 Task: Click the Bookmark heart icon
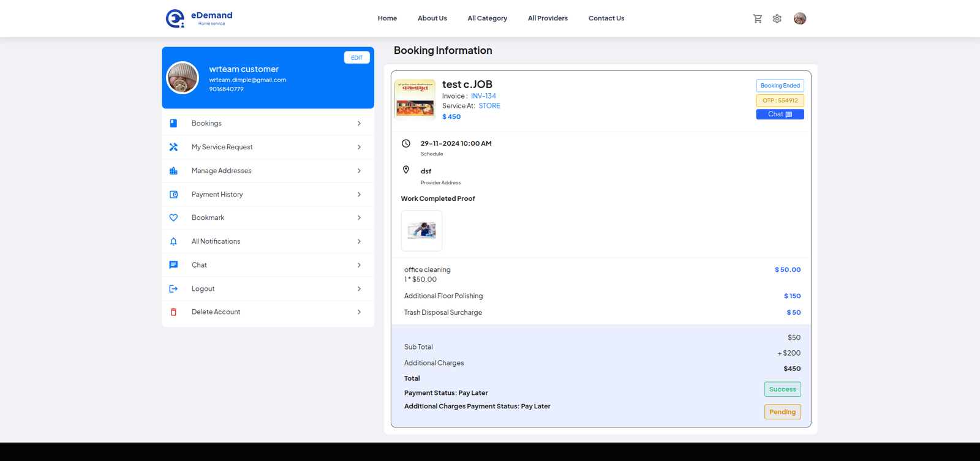[173, 218]
